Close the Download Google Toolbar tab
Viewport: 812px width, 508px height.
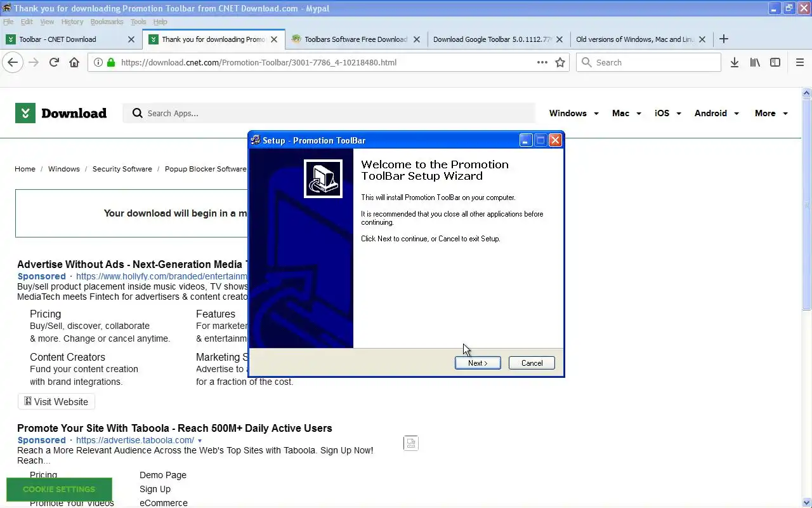(560, 39)
